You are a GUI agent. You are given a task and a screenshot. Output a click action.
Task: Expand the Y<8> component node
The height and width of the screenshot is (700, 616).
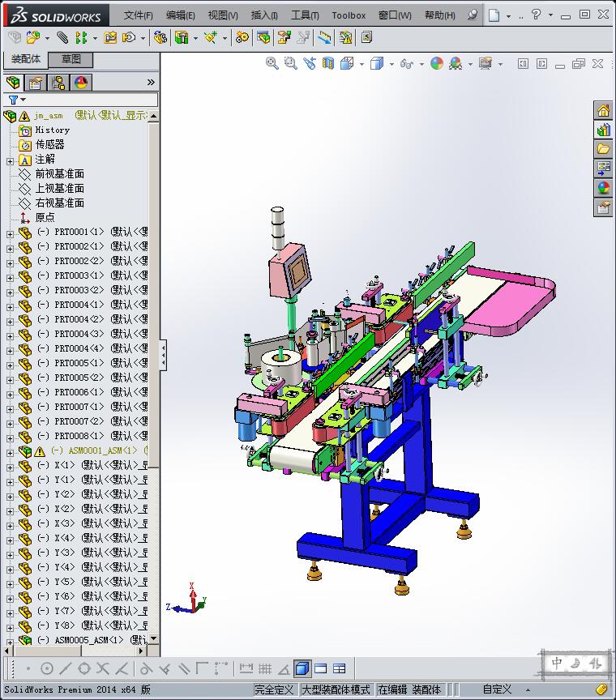point(10,628)
